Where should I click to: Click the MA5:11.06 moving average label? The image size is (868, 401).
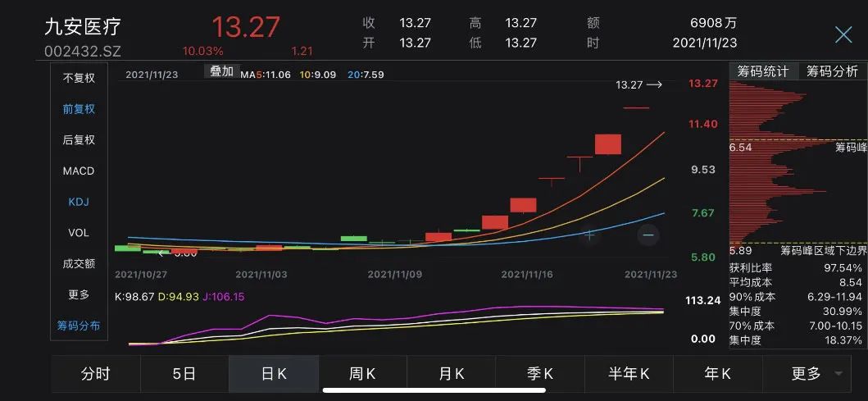266,75
